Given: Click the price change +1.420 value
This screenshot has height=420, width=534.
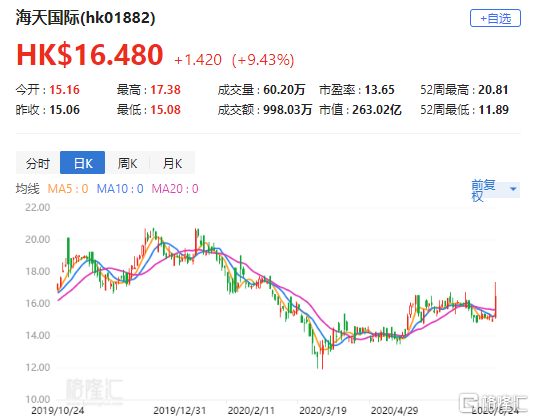Looking at the screenshot, I should pyautogui.click(x=198, y=60).
